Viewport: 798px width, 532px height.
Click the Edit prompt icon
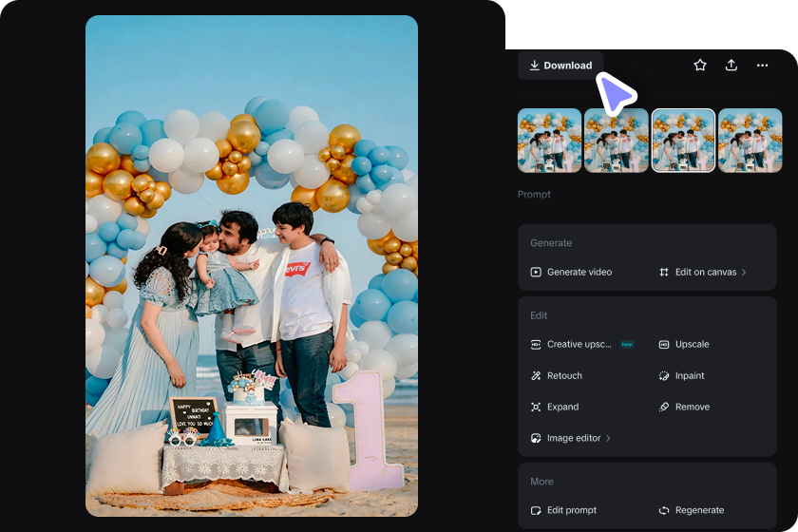tap(536, 510)
